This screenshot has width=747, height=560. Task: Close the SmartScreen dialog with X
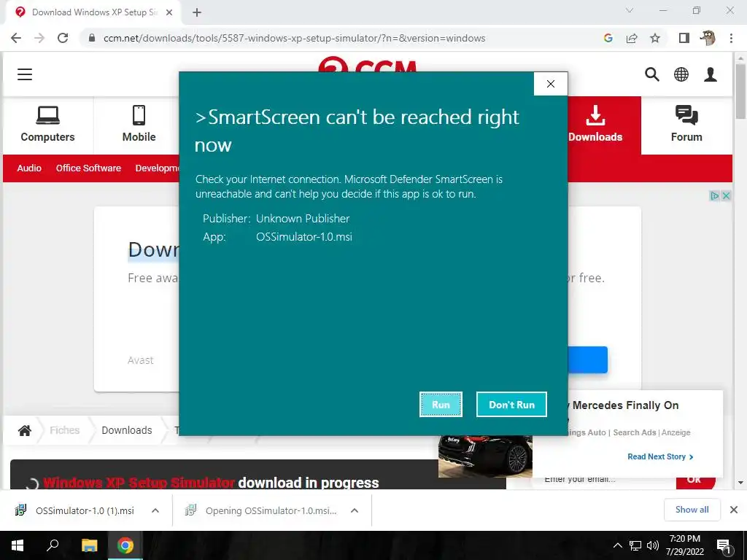coord(551,84)
